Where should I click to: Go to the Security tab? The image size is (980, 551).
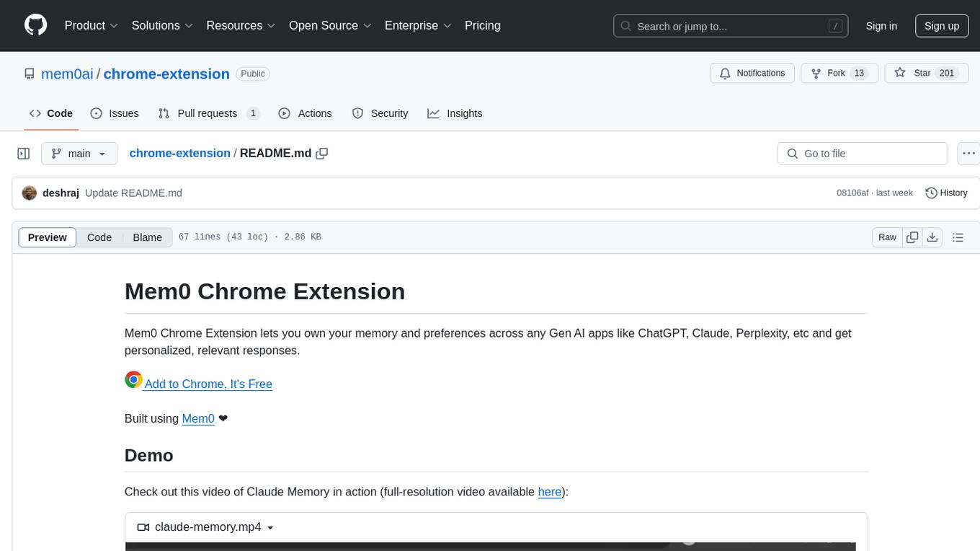[x=380, y=113]
